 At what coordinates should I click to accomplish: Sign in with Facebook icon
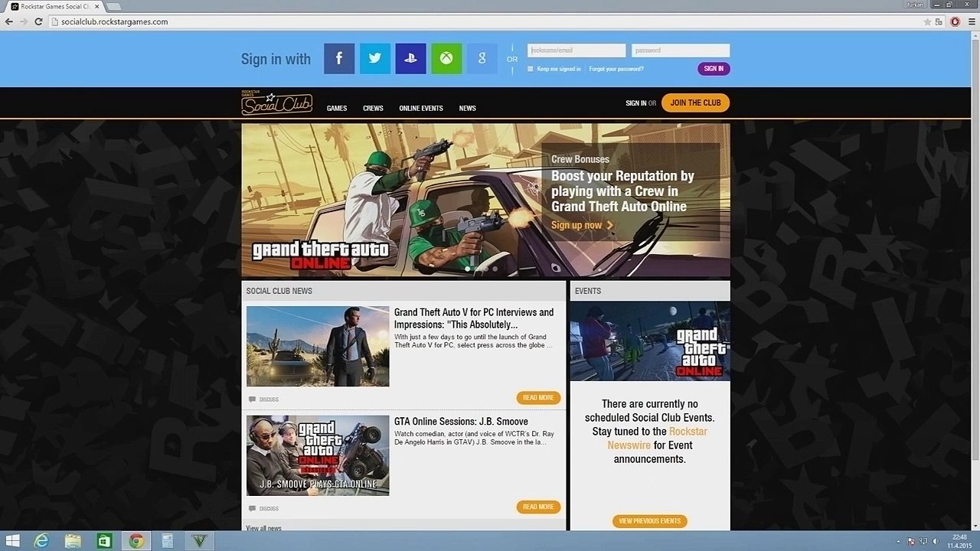(339, 59)
